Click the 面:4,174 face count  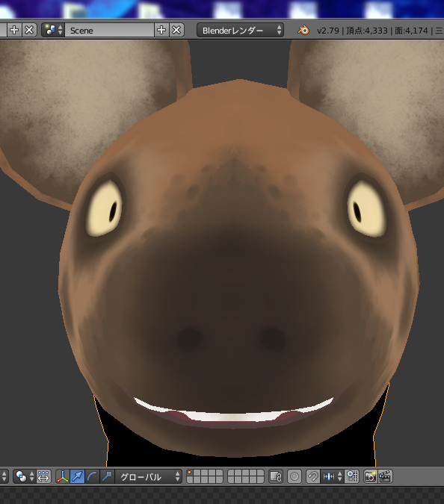tap(411, 31)
